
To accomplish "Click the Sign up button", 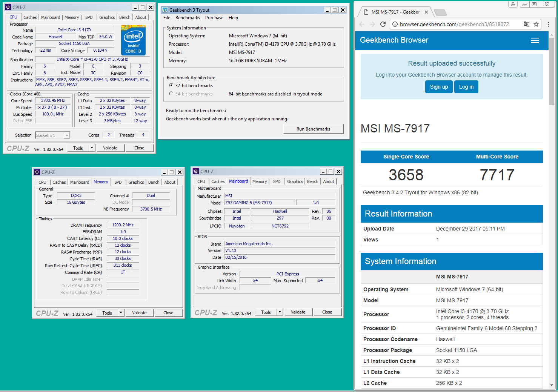I will coord(439,87).
